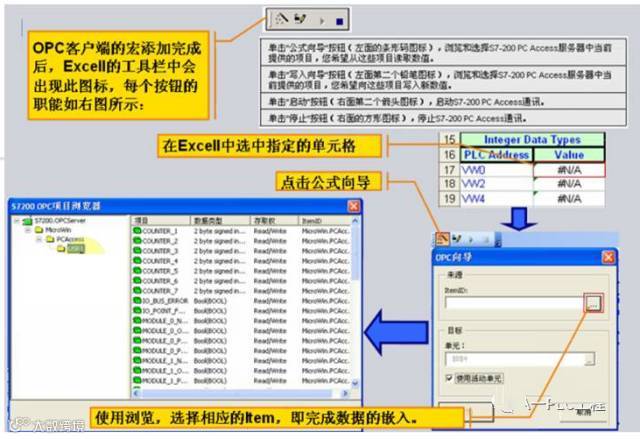Click the 取消 button in OPC wizard

584,412
